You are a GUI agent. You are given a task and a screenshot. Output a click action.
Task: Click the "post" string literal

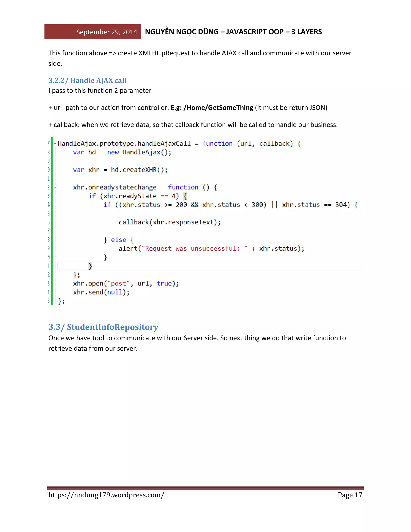coord(119,283)
